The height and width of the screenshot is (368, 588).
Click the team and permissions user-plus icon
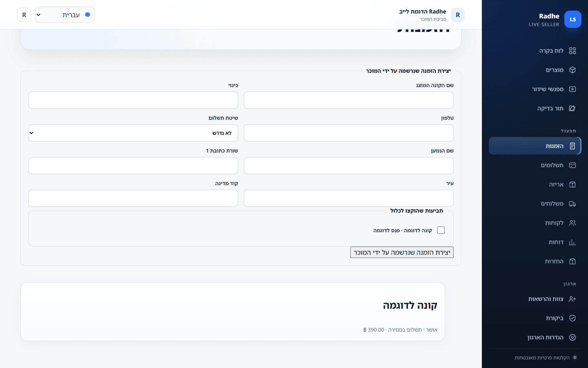[572, 299]
